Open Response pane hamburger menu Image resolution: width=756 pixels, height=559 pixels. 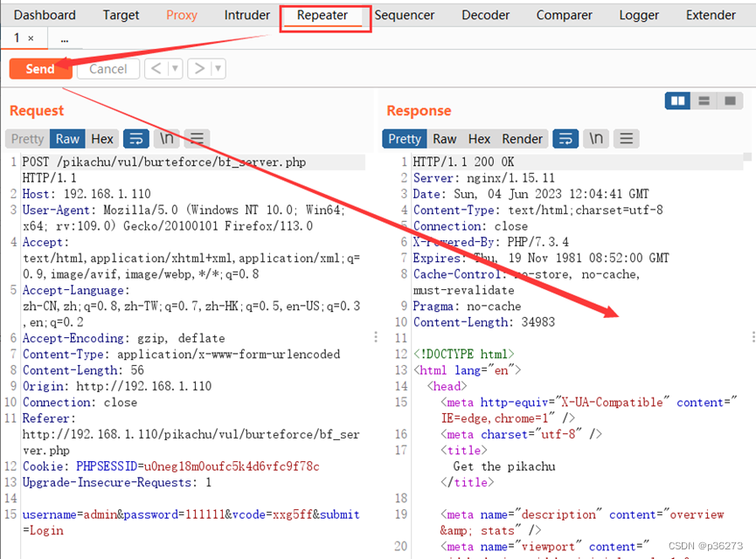coord(627,139)
